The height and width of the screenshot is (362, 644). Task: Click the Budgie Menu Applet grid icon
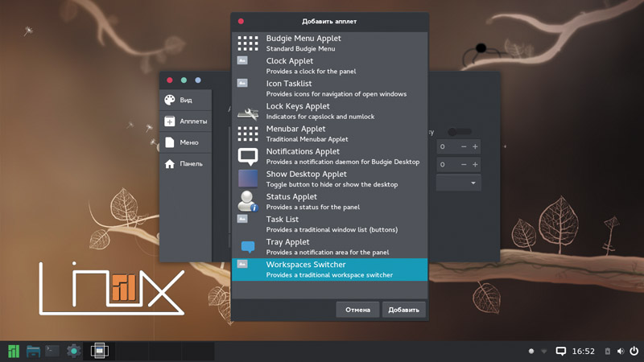click(248, 43)
